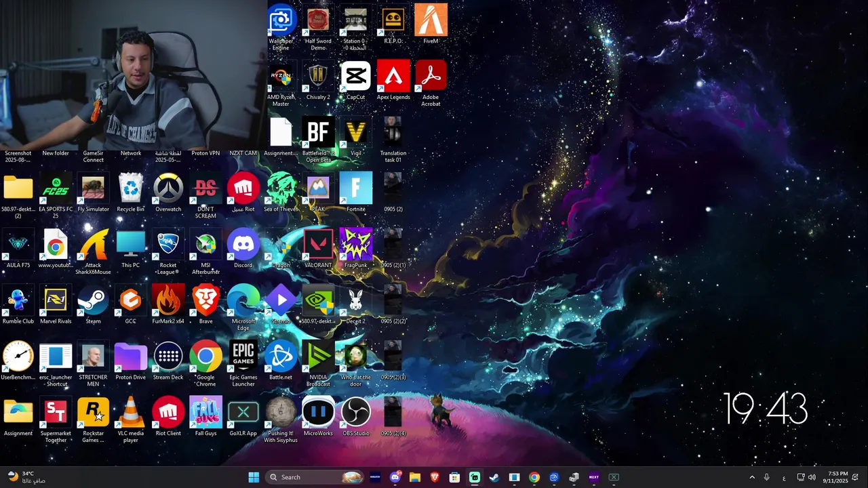The image size is (868, 488).
Task: Open the volume control in tray
Action: 812,477
